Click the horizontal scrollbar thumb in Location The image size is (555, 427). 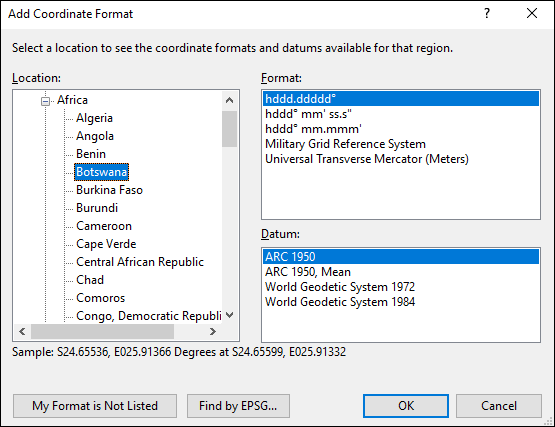(x=103, y=331)
